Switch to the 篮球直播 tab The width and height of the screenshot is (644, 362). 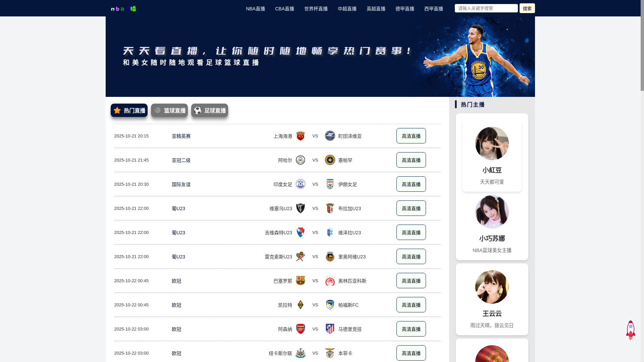(169, 110)
